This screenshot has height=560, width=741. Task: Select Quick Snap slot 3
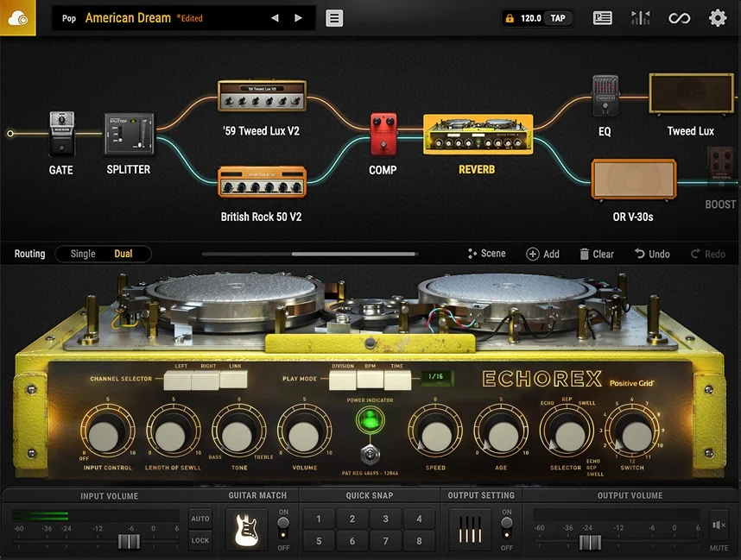click(x=386, y=519)
